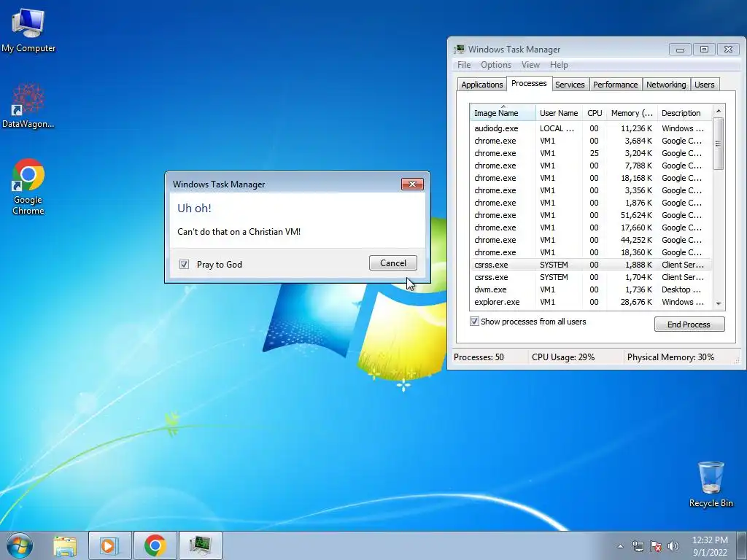The image size is (747, 560).
Task: Uncheck the Pray to God checkbox
Action: [x=185, y=264]
